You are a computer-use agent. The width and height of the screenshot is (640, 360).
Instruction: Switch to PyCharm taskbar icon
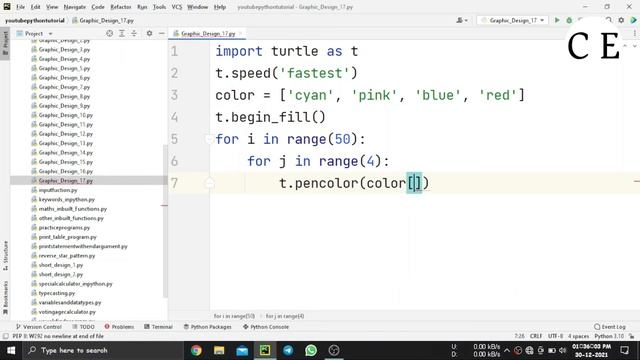click(265, 351)
